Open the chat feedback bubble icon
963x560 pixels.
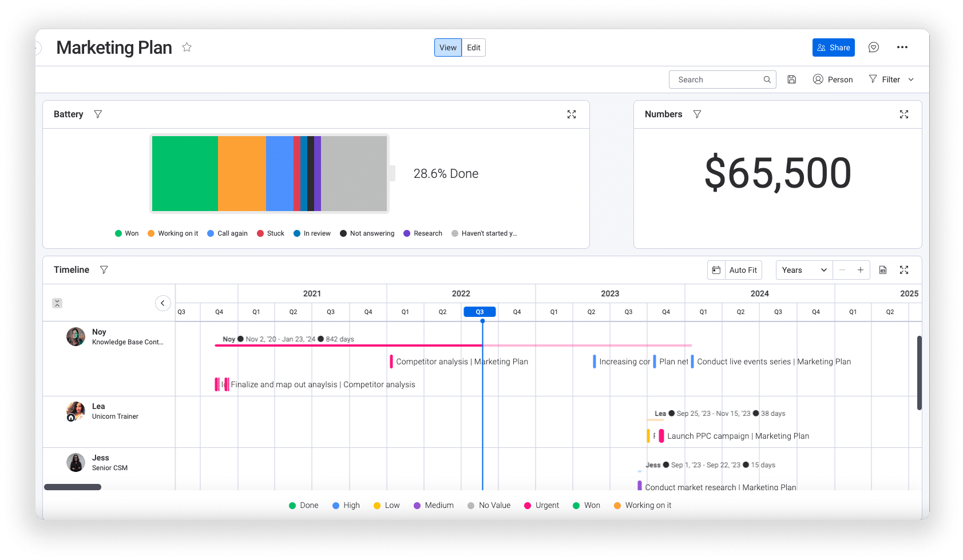point(873,47)
